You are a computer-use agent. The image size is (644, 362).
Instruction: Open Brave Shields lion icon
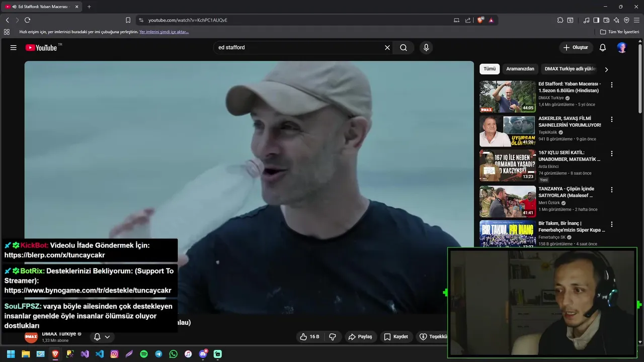[x=480, y=20]
